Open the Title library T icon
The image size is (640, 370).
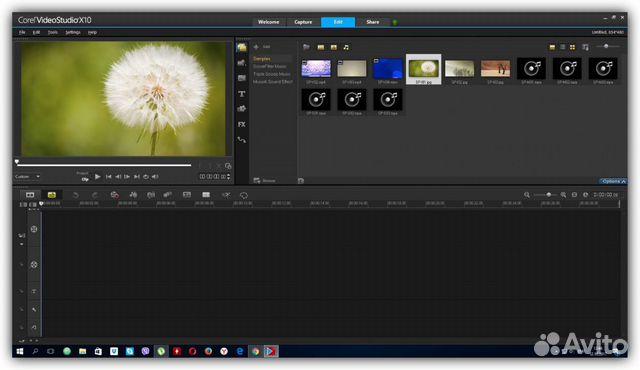[242, 94]
